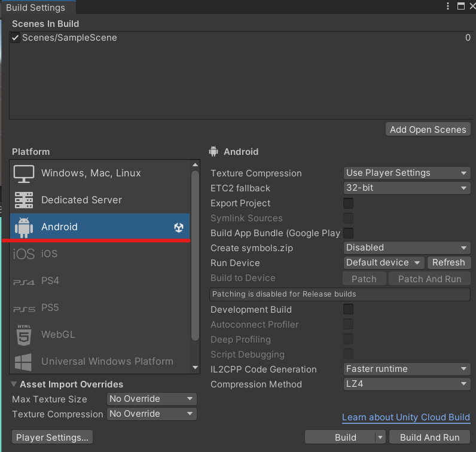Uncheck Scenes/SampleScene in build list
The width and height of the screenshot is (476, 452).
(x=15, y=38)
